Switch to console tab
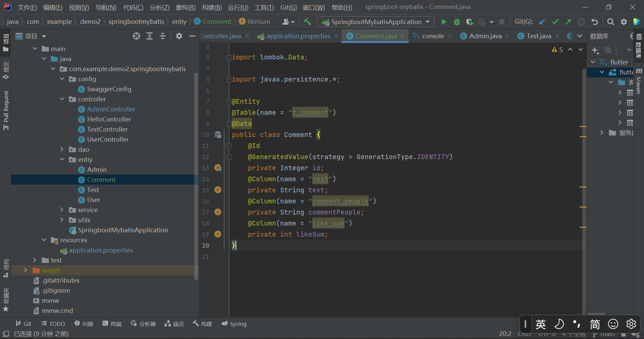This screenshot has width=644, height=339. pyautogui.click(x=433, y=36)
